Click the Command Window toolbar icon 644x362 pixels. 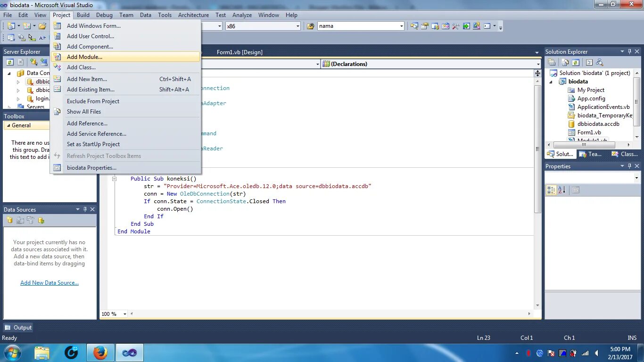tap(487, 26)
